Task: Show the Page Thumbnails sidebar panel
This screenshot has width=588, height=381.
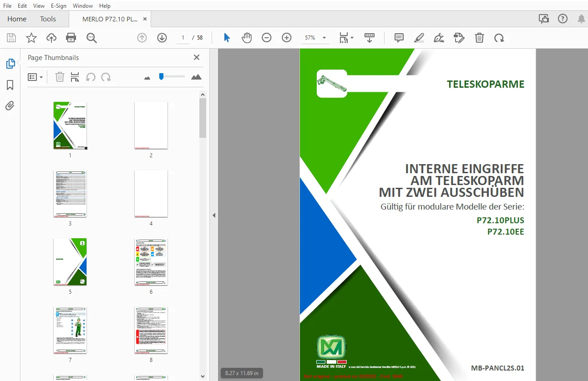Action: coord(10,64)
